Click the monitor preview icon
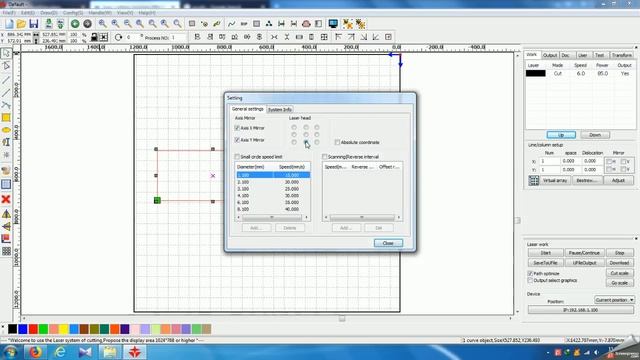The width and height of the screenshot is (640, 360). (x=333, y=24)
